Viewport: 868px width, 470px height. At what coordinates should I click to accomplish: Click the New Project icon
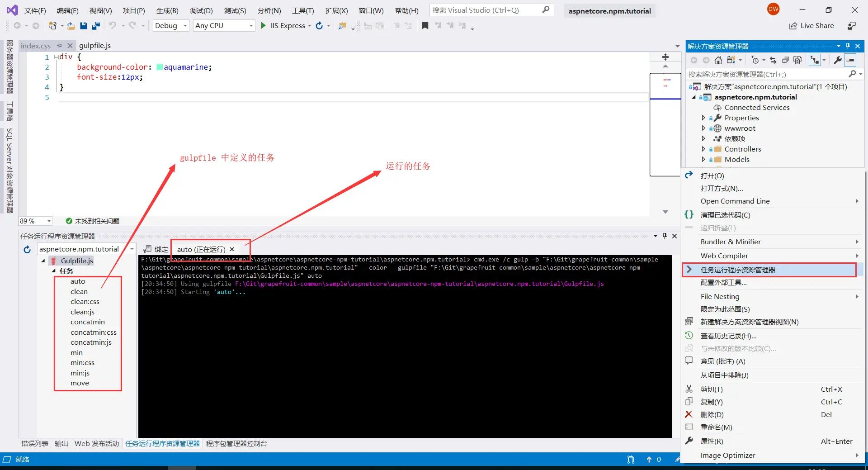[53, 26]
